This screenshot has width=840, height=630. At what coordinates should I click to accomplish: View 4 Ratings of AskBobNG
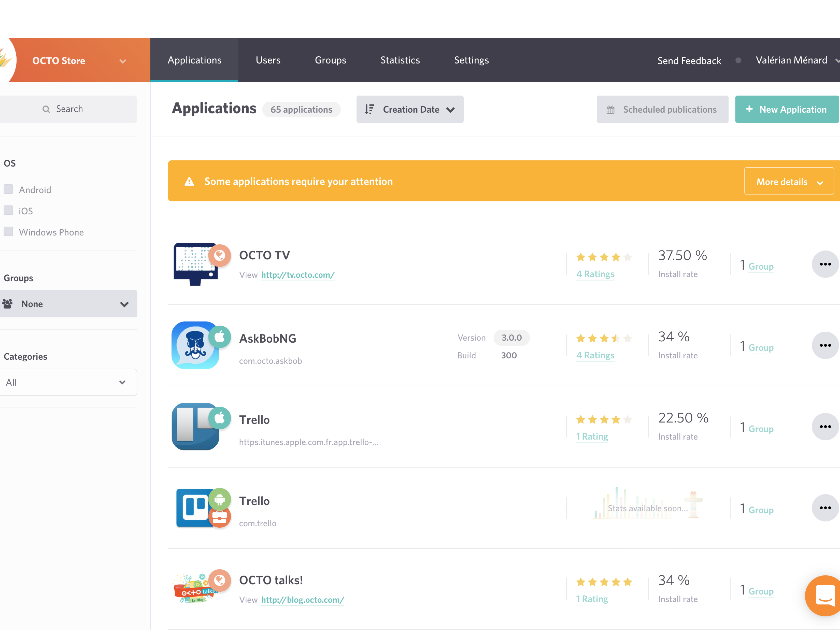[x=595, y=355]
